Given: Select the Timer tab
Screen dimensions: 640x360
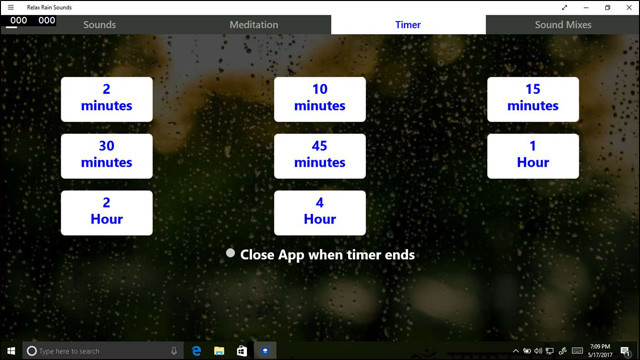Looking at the screenshot, I should click(408, 24).
